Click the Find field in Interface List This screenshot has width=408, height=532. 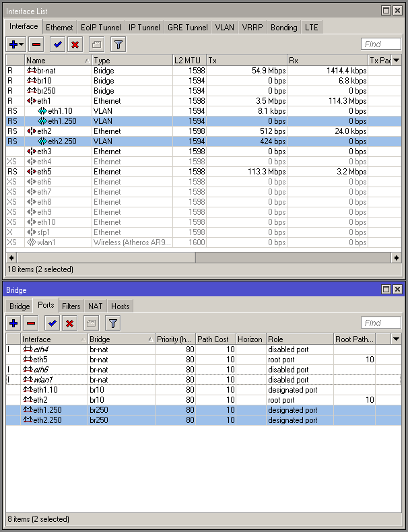pyautogui.click(x=382, y=44)
